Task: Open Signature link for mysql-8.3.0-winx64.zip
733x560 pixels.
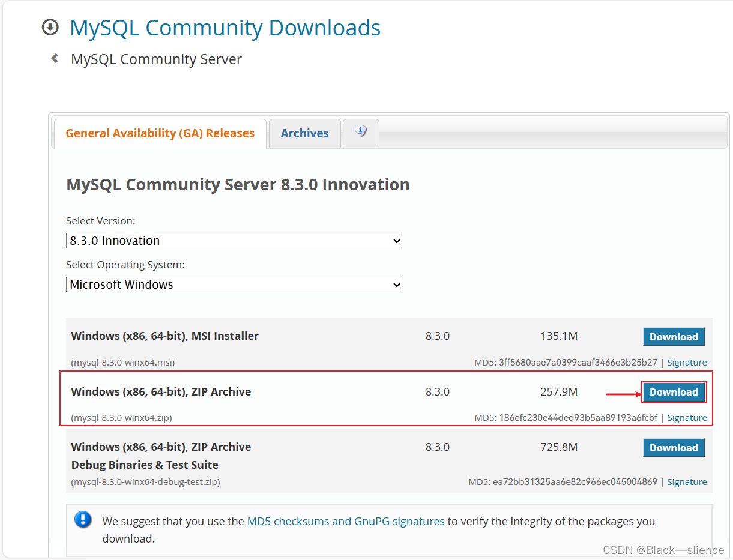Action: tap(687, 418)
